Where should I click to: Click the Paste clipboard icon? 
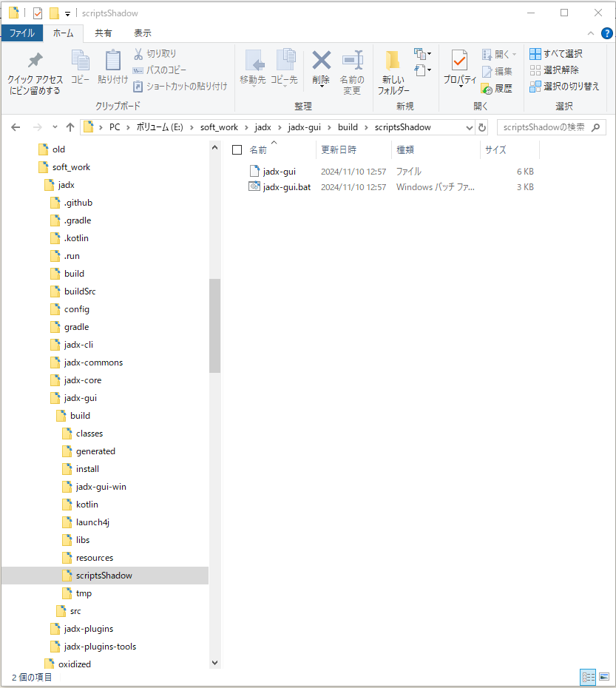pos(112,60)
